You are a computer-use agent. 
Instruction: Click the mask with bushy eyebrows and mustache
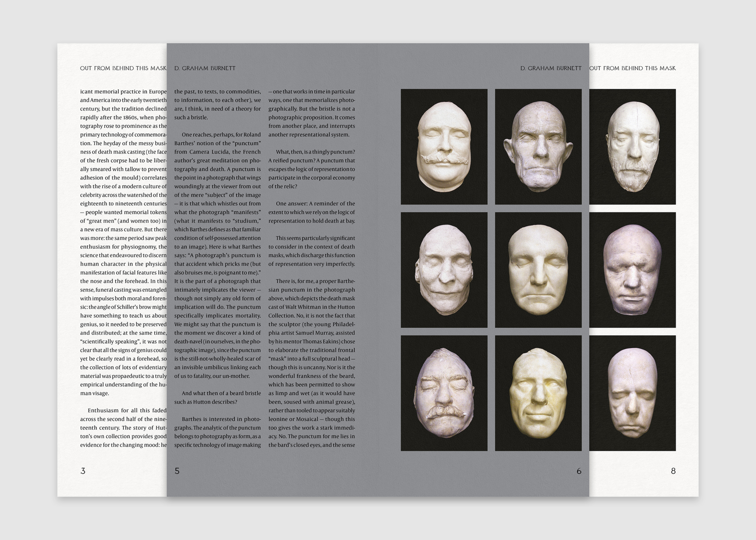tap(444, 393)
